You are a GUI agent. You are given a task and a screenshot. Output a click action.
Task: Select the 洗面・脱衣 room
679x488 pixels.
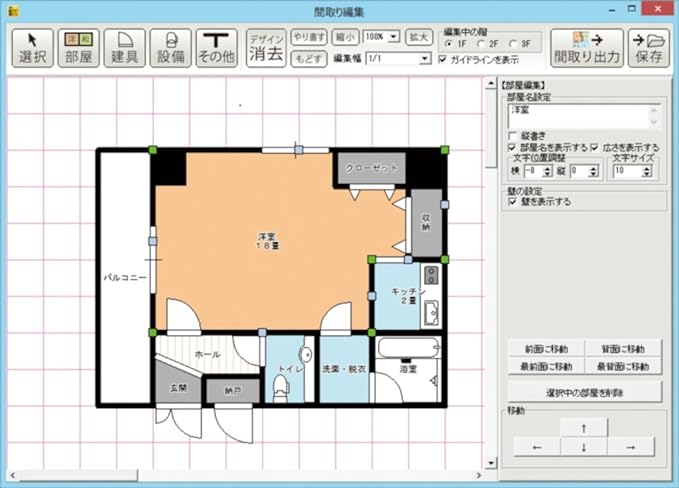click(344, 369)
